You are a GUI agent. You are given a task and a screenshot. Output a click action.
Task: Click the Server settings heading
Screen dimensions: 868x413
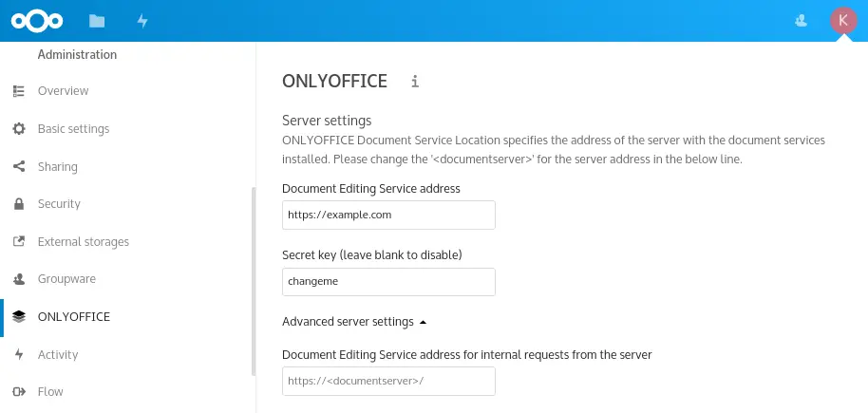click(x=327, y=121)
